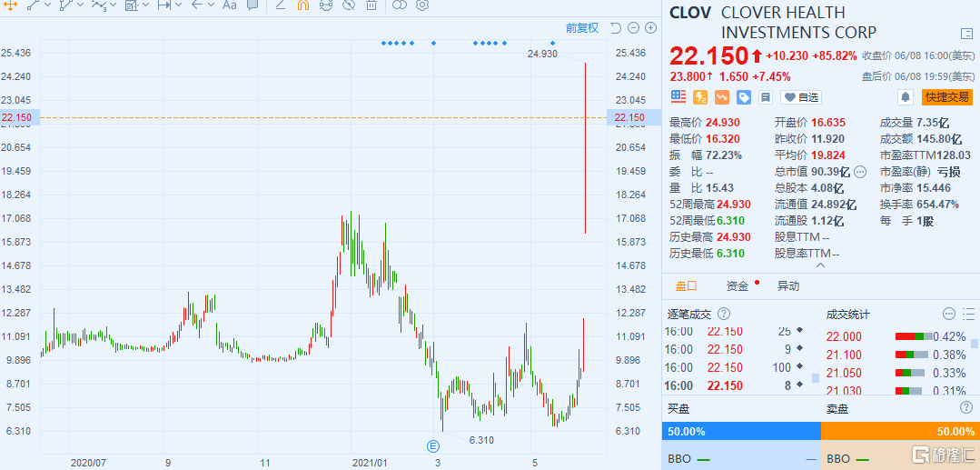Open the 前复权 adjustment selector
The width and height of the screenshot is (980, 470).
point(582,27)
